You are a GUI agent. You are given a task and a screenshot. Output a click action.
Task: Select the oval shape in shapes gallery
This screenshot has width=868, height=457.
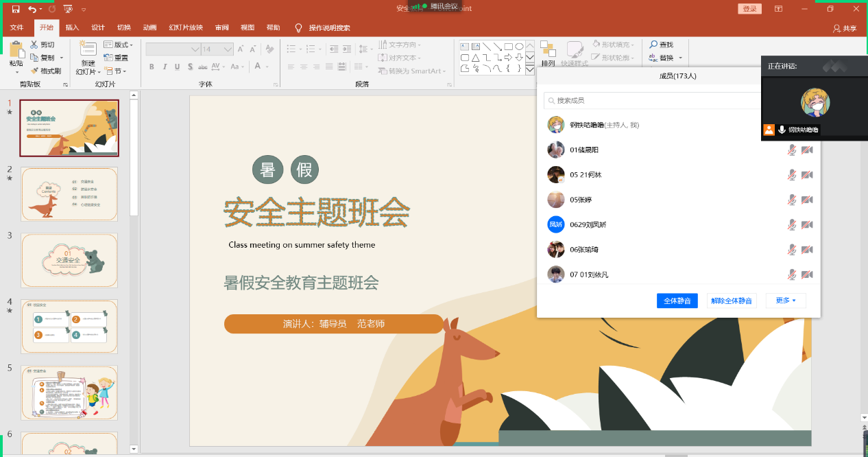click(520, 47)
